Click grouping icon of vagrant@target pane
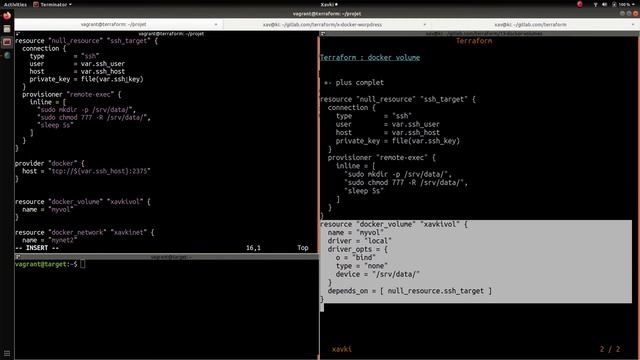 pos(18,257)
